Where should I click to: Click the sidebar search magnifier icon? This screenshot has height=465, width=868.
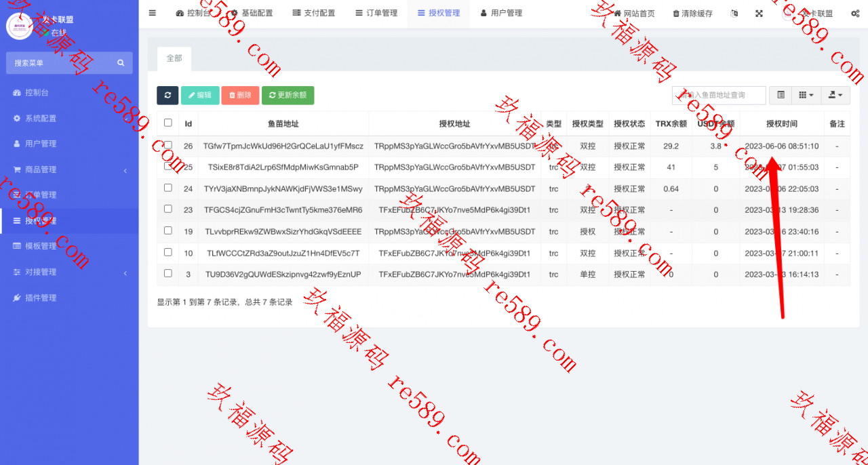121,62
